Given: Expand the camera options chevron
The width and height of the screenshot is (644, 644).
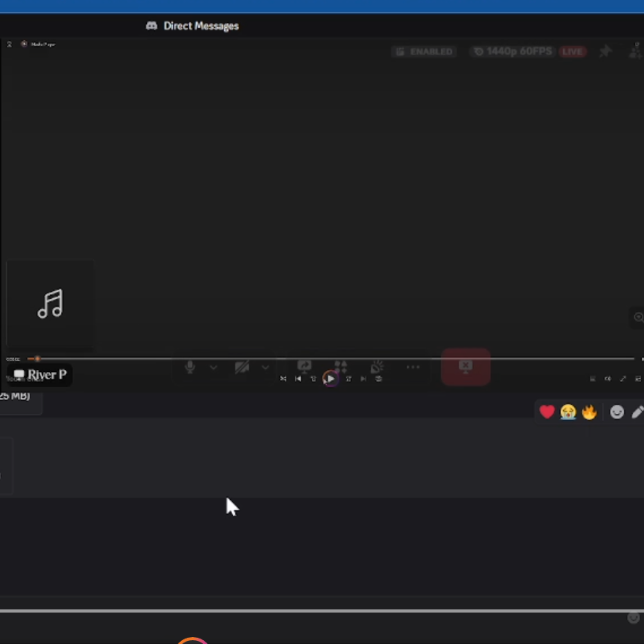Looking at the screenshot, I should pyautogui.click(x=265, y=367).
